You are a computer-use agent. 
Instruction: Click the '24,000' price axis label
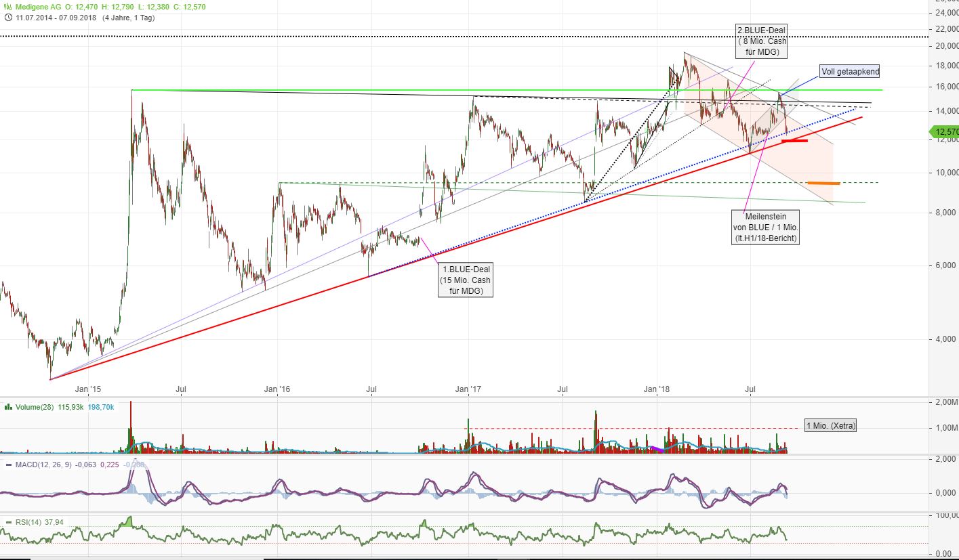pos(947,13)
